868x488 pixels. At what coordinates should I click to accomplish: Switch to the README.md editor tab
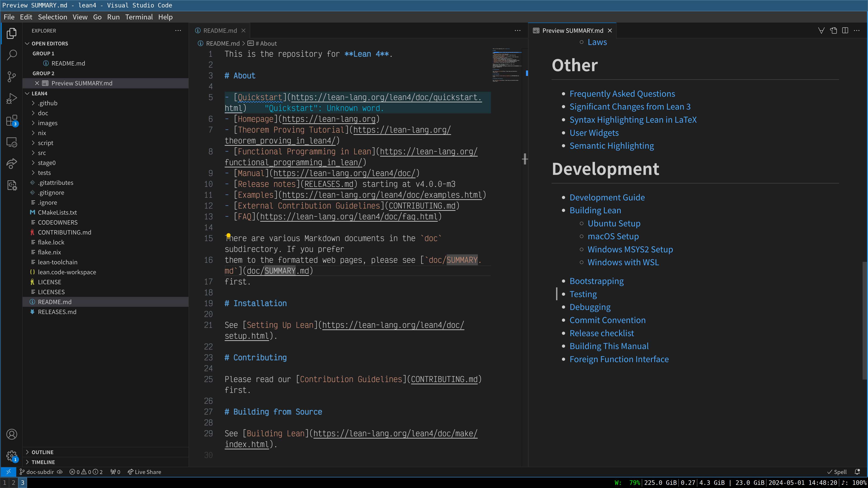pyautogui.click(x=220, y=31)
